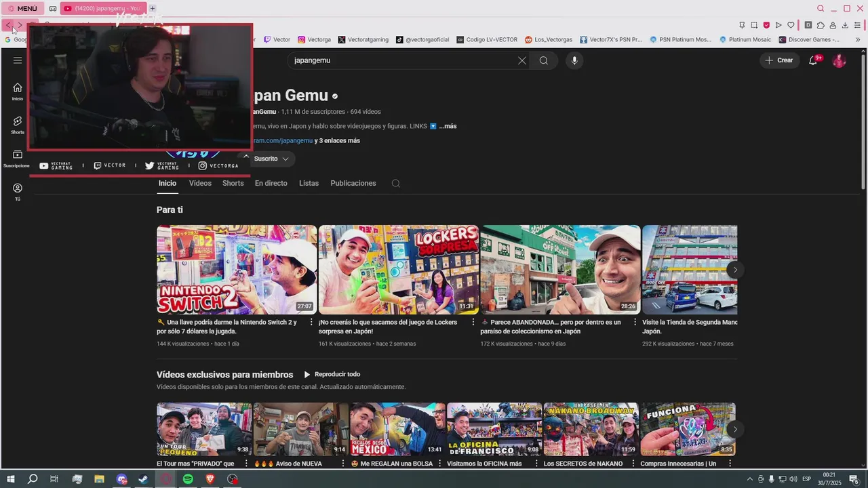The height and width of the screenshot is (488, 868).
Task: Open the Nintendo Switch 2 video thumbnail
Action: point(237,270)
